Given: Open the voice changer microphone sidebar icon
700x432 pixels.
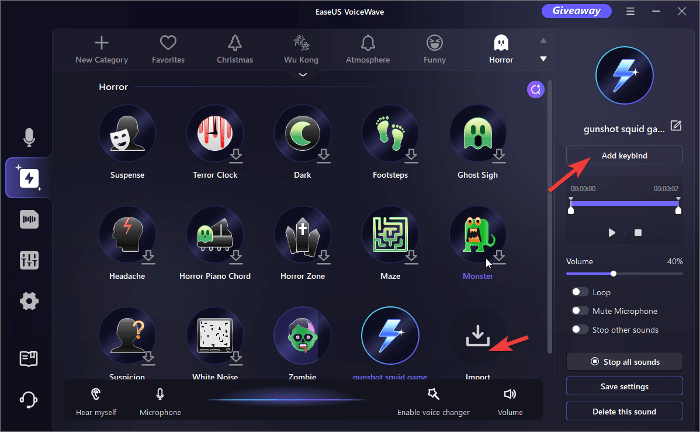Looking at the screenshot, I should (29, 137).
